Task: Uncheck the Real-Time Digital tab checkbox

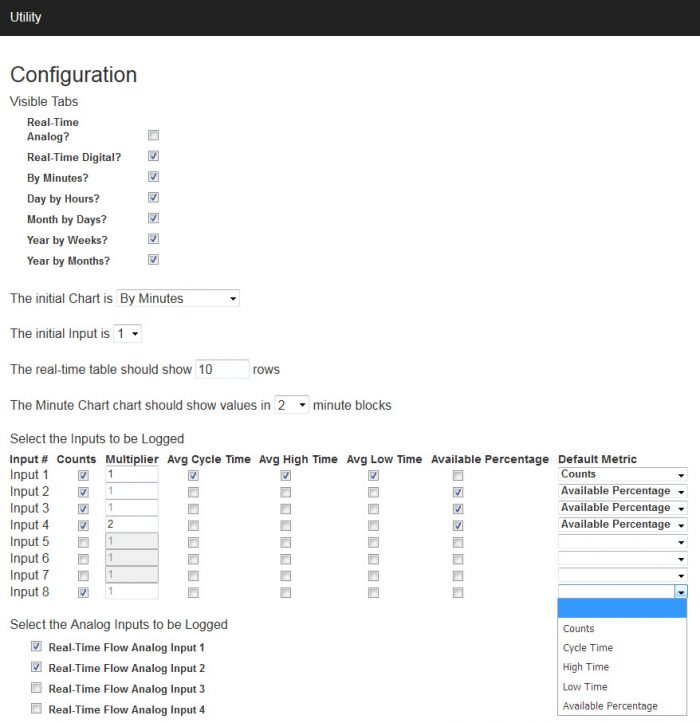Action: click(x=153, y=156)
